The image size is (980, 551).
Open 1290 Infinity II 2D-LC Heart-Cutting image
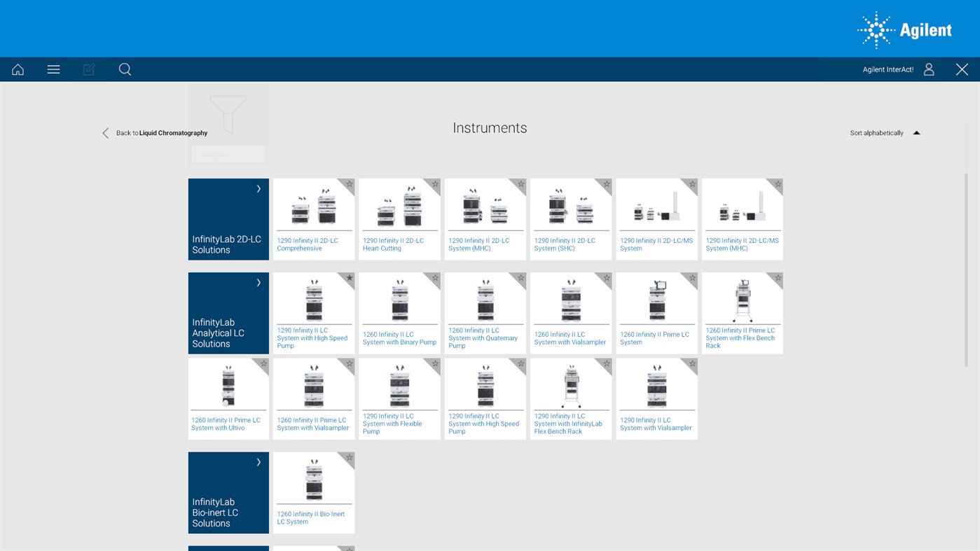point(399,207)
